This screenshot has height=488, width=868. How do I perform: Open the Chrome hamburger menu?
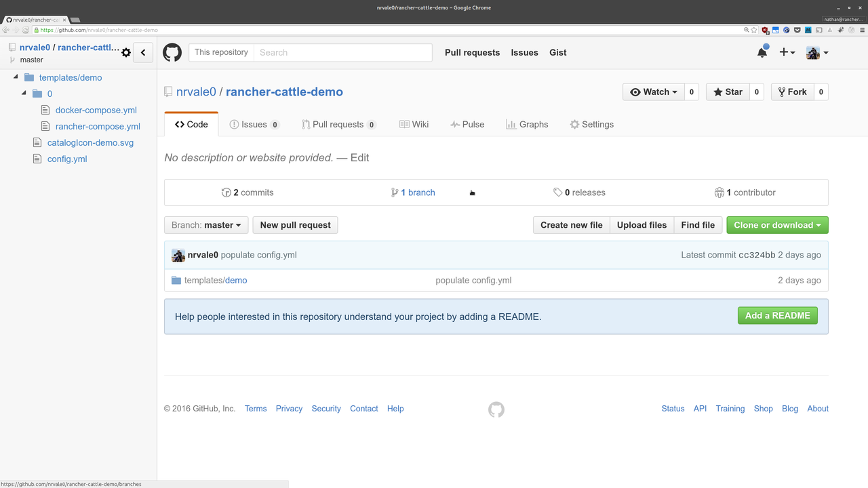point(862,30)
